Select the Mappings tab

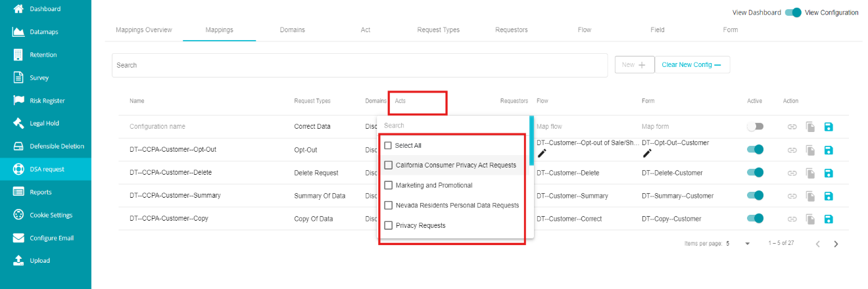[x=219, y=30]
